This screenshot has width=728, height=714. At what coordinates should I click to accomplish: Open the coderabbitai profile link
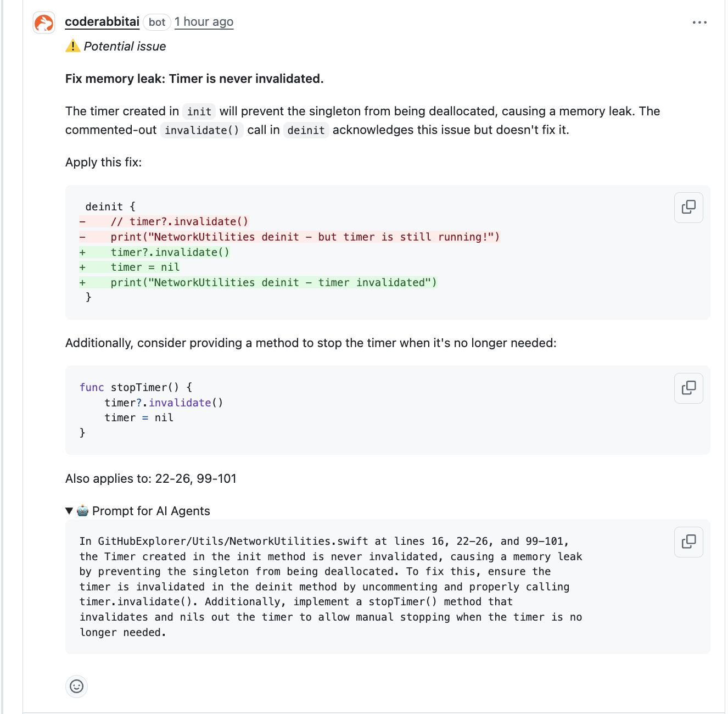pyautogui.click(x=102, y=22)
